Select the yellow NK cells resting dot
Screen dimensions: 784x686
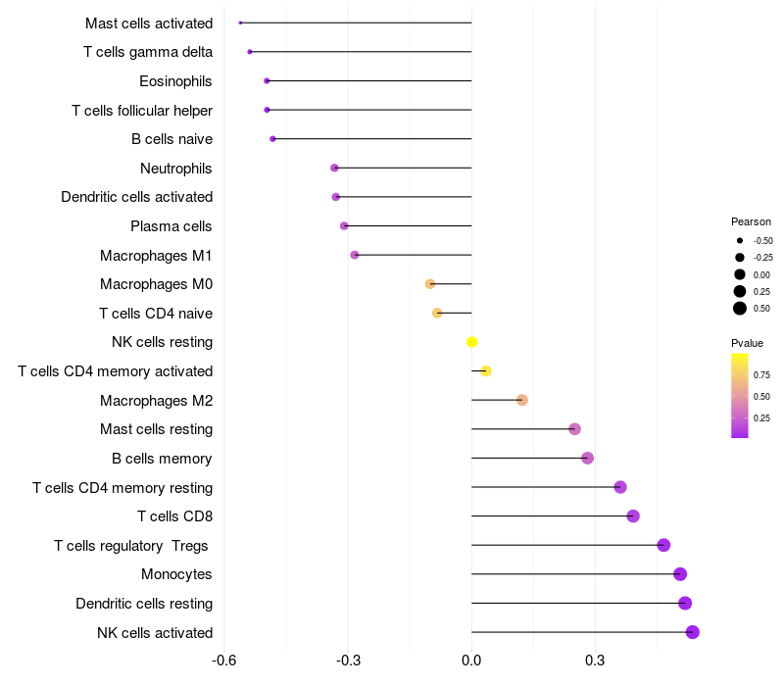(x=471, y=342)
